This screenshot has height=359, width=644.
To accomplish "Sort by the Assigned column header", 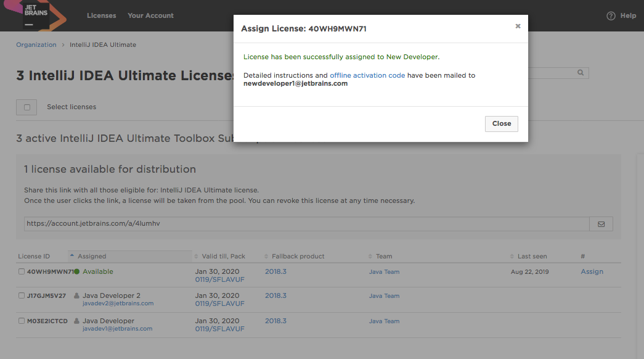I will (x=92, y=256).
